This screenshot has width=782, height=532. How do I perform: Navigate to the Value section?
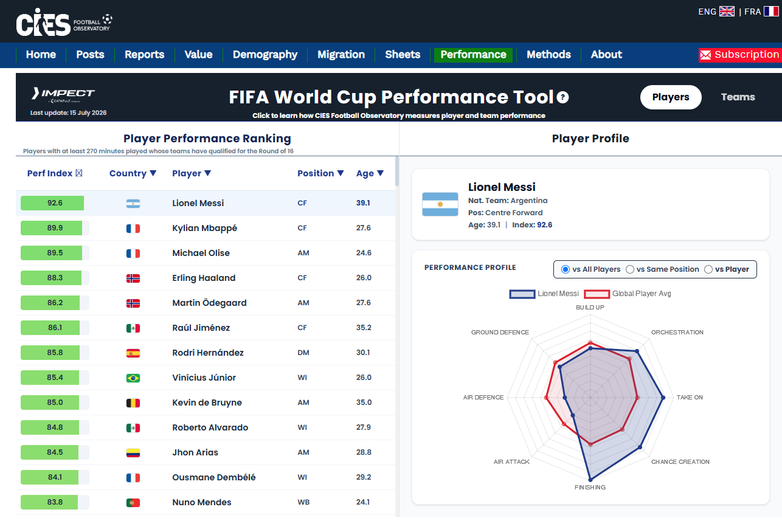199,55
